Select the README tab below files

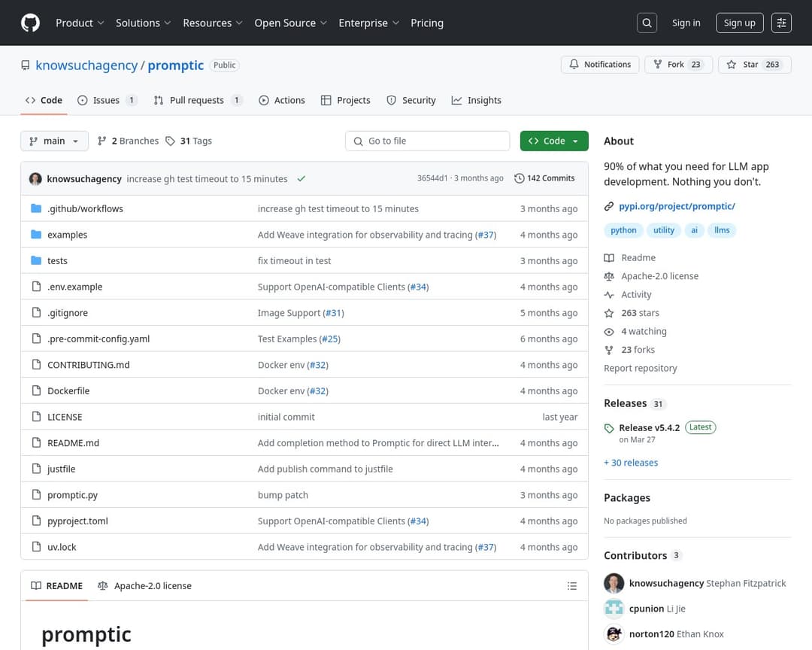pos(57,586)
